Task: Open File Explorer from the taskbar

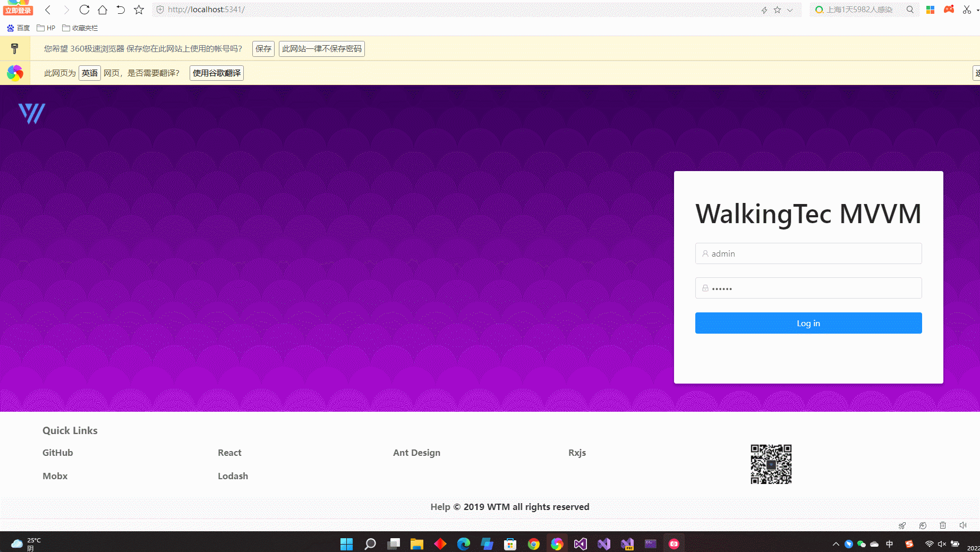Action: coord(417,544)
